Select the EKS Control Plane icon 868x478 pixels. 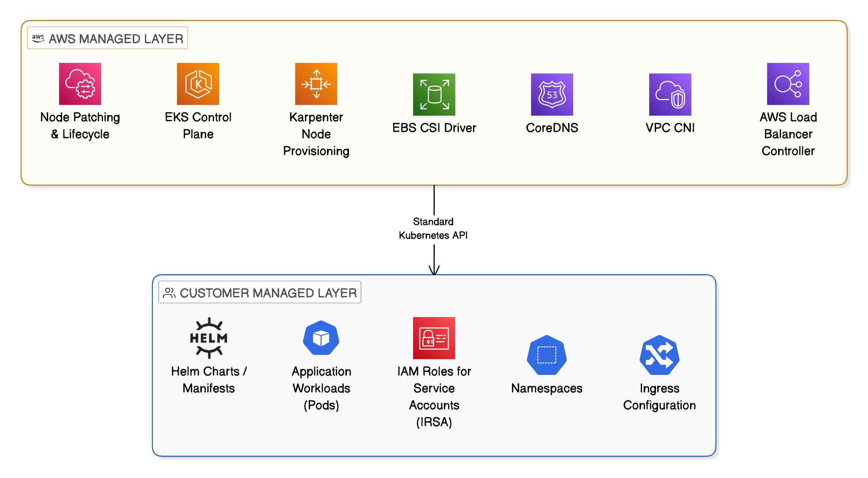tap(198, 84)
